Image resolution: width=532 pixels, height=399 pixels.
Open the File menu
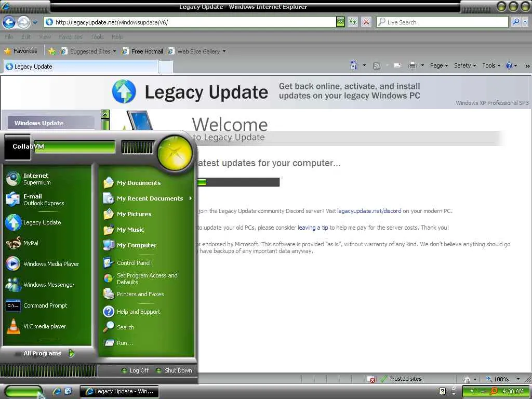pos(9,37)
